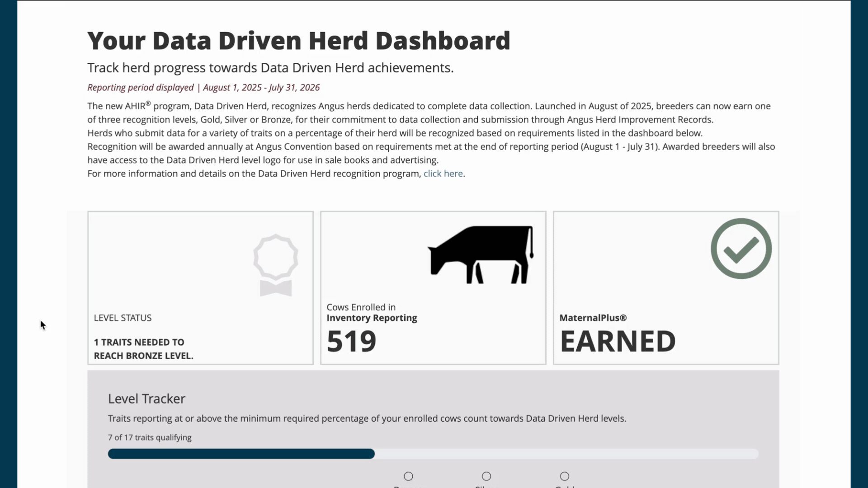Click the green checkmark circle for MaternalPlus
This screenshot has width=868, height=488.
(741, 248)
